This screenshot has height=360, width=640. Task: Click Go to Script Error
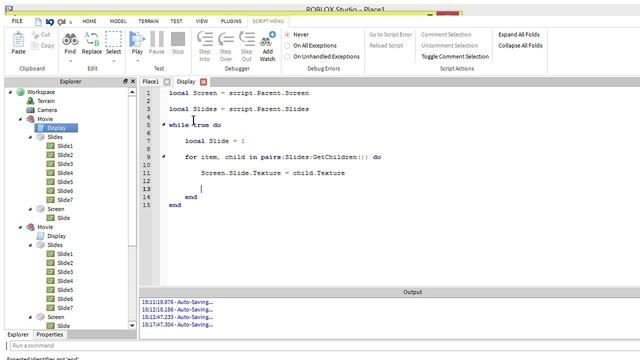pos(391,35)
